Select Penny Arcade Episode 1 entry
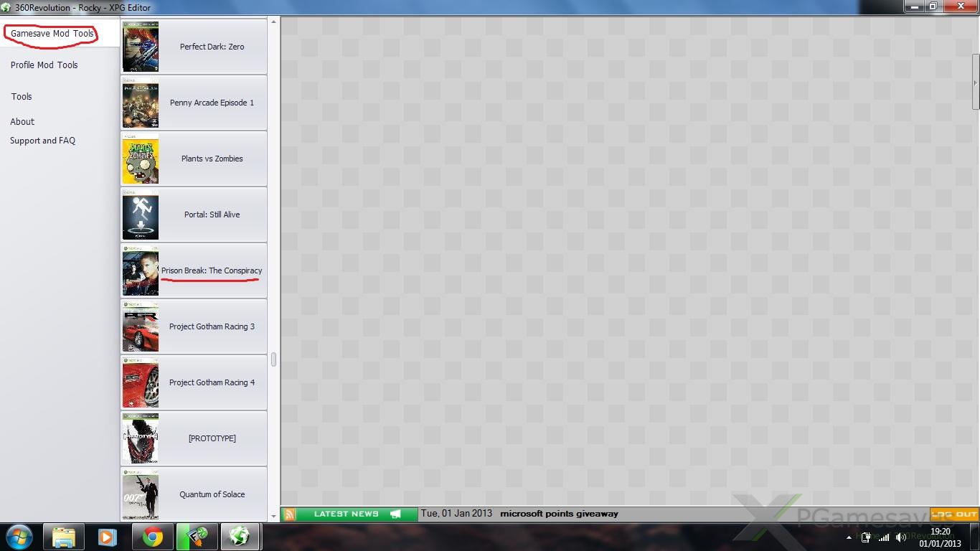 (x=211, y=103)
